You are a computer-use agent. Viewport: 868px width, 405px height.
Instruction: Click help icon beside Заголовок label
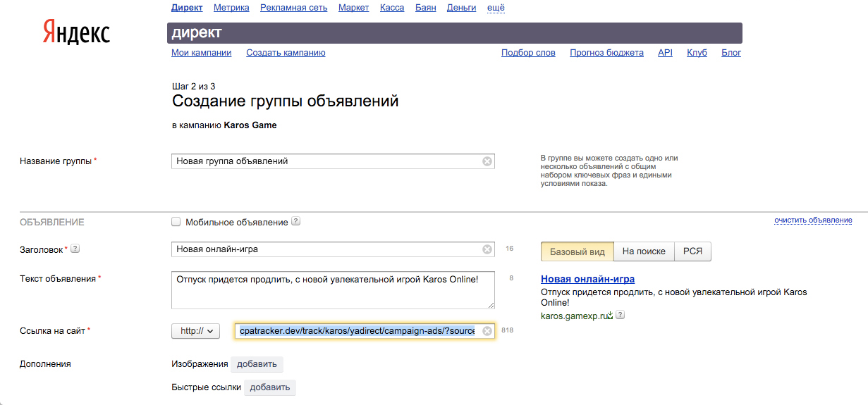(75, 249)
